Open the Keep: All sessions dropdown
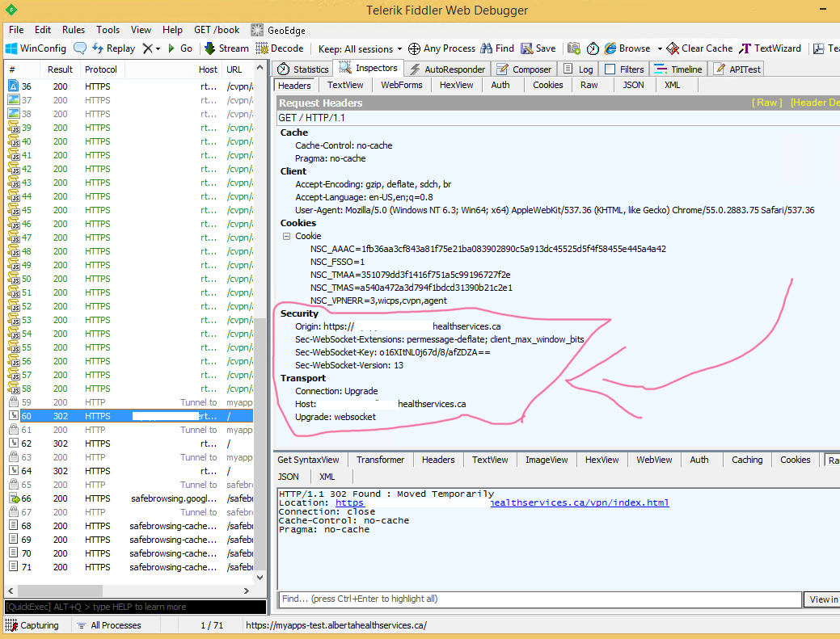 tap(358, 48)
